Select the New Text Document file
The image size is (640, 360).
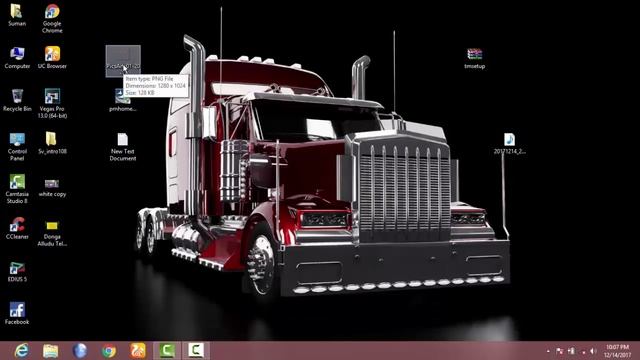point(122,147)
